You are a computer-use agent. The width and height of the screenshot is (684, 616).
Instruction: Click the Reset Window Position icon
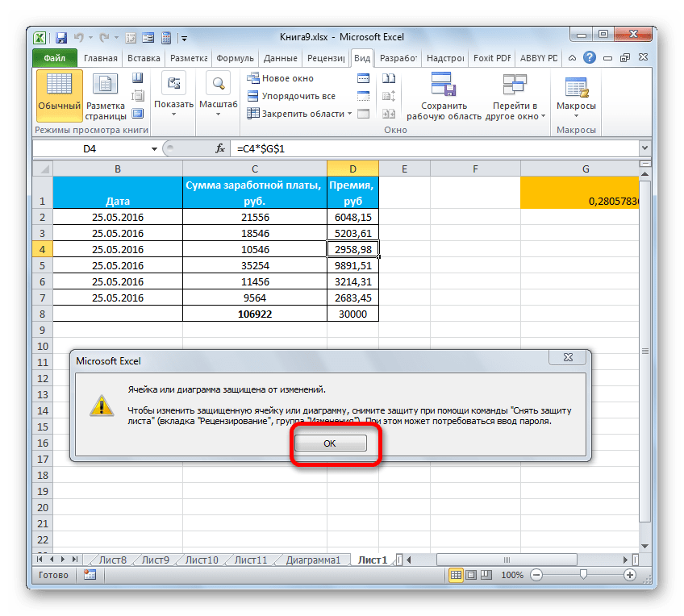389,114
